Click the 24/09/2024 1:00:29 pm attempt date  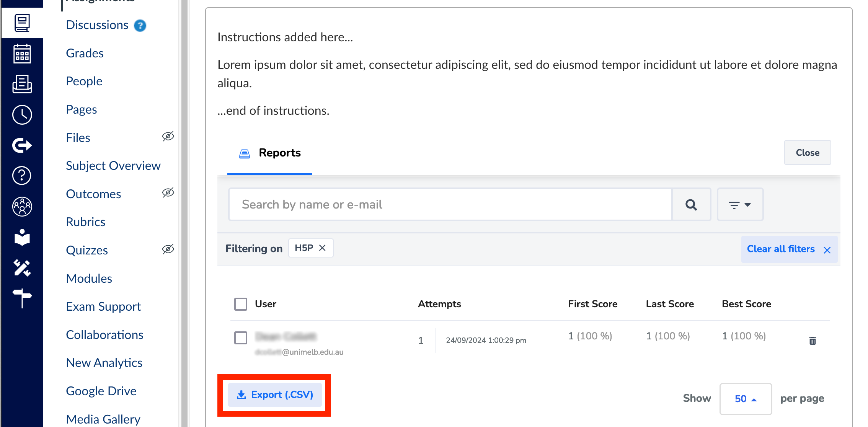click(x=486, y=341)
